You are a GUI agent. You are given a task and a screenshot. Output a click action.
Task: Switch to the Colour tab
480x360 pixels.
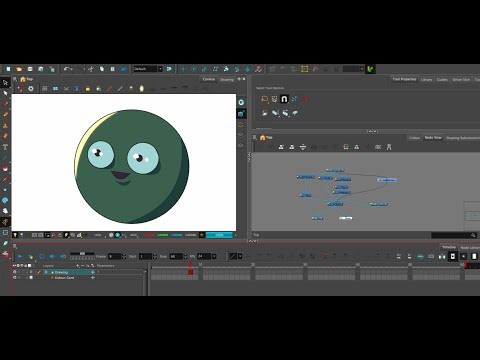pyautogui.click(x=414, y=138)
